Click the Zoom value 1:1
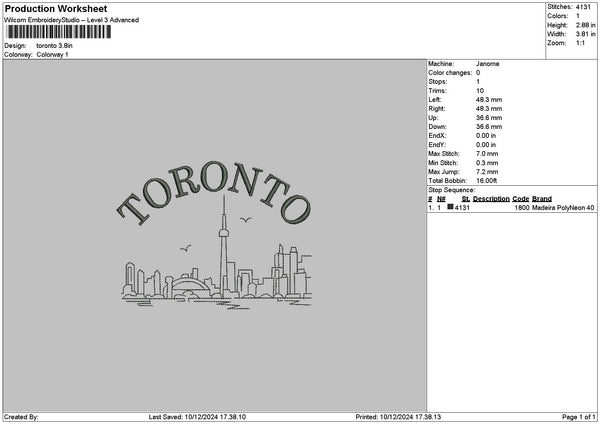This screenshot has height=424, width=600. pos(580,43)
